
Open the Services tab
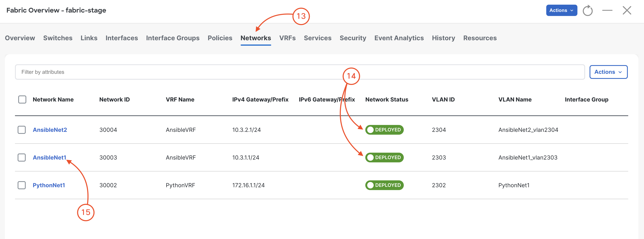318,38
